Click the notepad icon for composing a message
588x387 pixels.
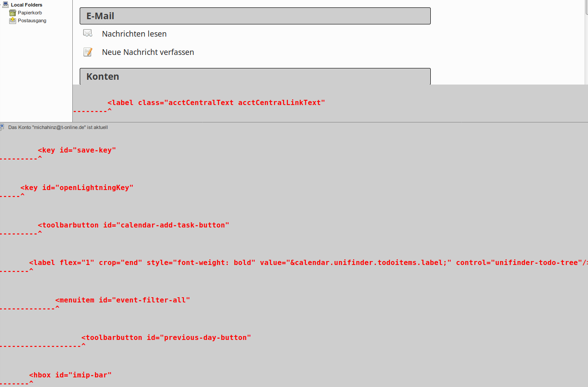click(88, 52)
